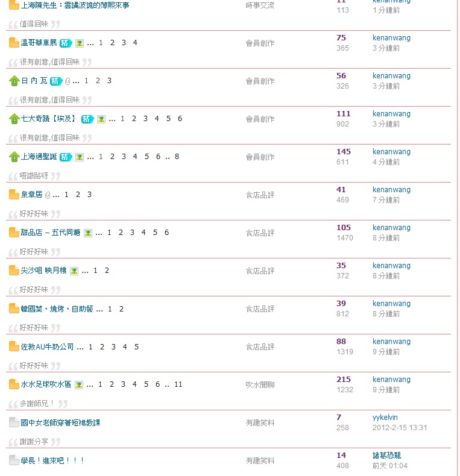Open the 佐敦AU牛奶公司 thread
460x476 pixels.
(47, 346)
